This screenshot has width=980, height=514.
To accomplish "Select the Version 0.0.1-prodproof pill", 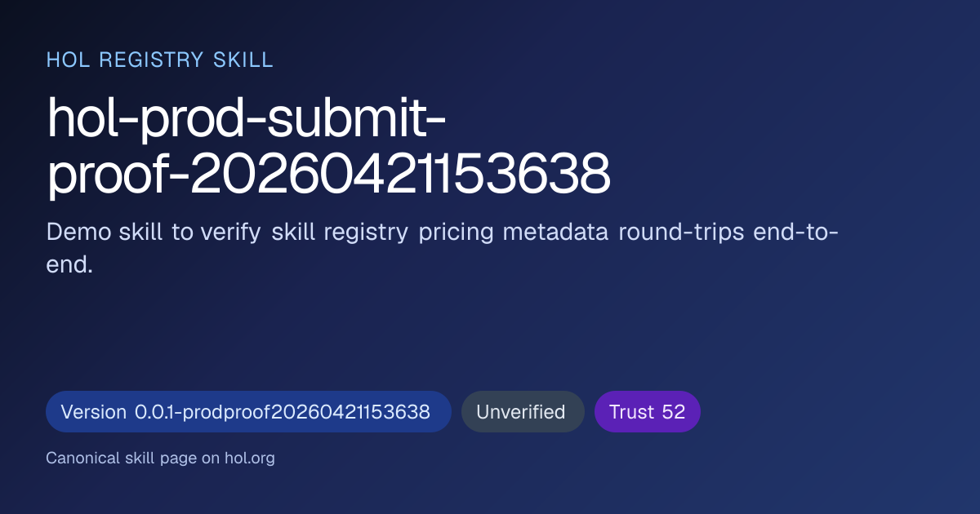I will tap(248, 412).
